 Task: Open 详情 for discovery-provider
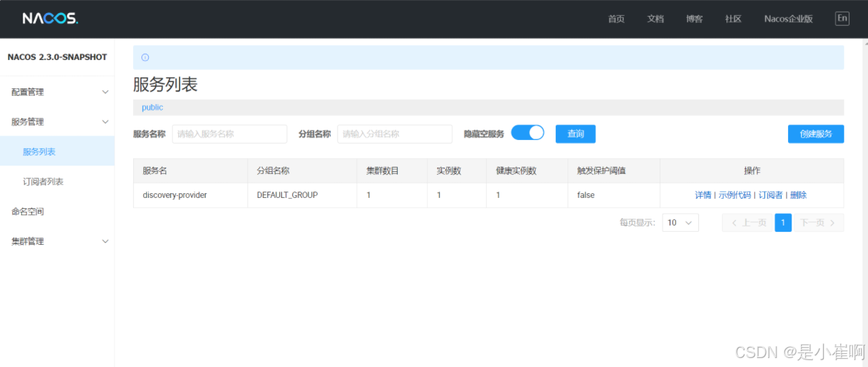(703, 195)
